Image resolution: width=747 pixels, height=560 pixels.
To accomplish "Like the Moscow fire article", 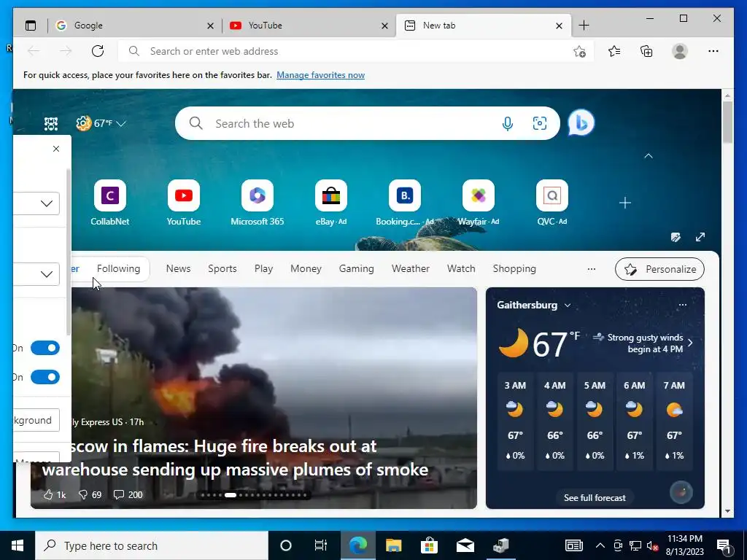I will tap(54, 495).
